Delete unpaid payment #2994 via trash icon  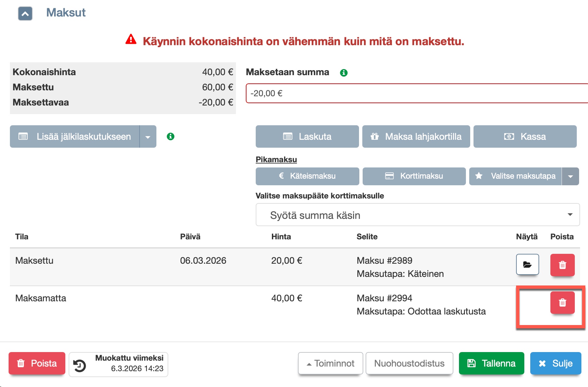pyautogui.click(x=562, y=302)
